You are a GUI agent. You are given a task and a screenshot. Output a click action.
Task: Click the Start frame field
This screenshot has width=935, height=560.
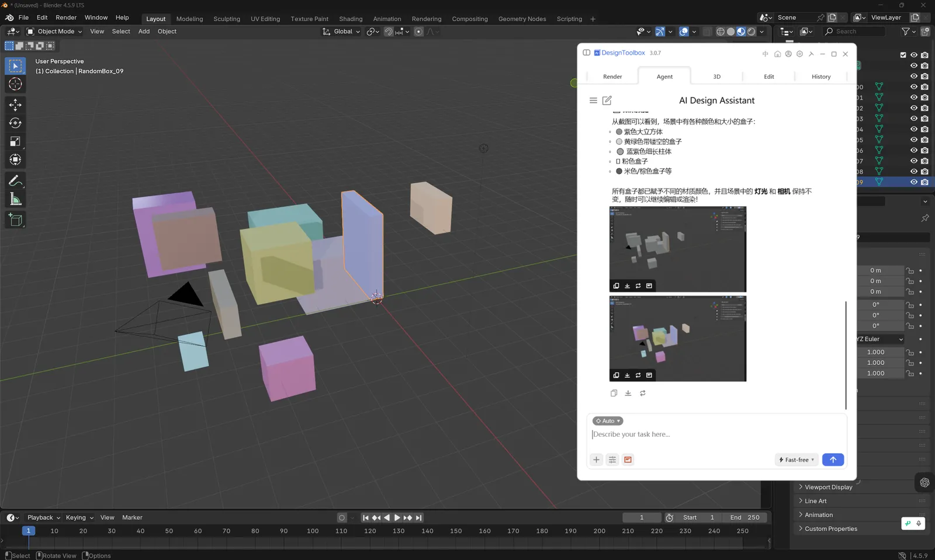699,517
